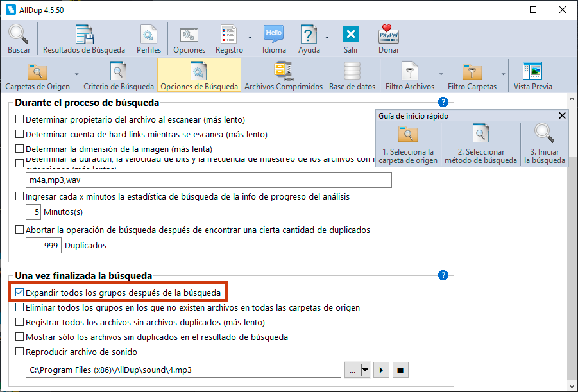Screen dimensions: 578x392
Task: Check Mostrar sólo los archivos sin duplicados
Action: pos(19,337)
